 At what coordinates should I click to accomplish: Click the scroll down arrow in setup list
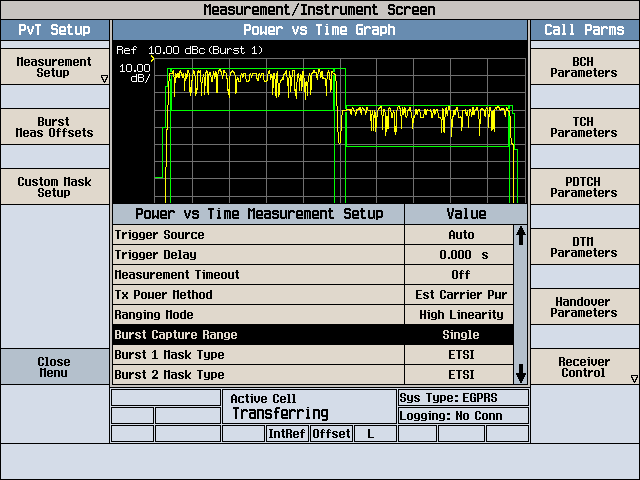click(x=520, y=373)
